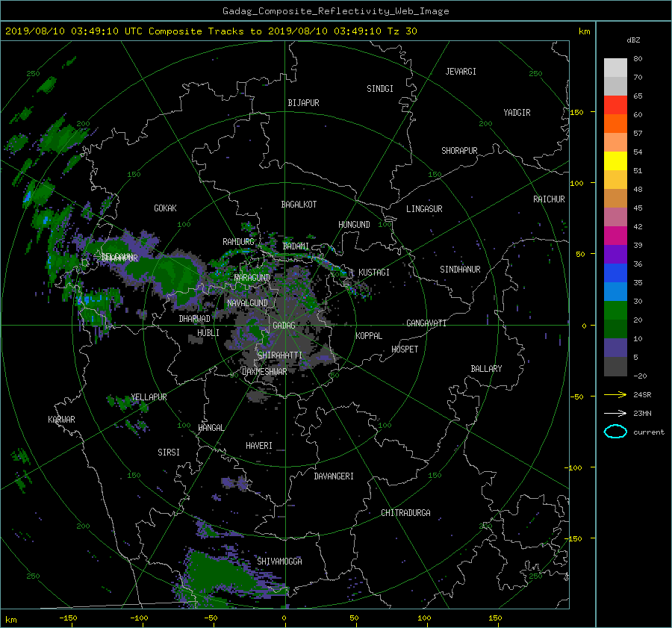Click the DHARWAD city label

(194, 319)
